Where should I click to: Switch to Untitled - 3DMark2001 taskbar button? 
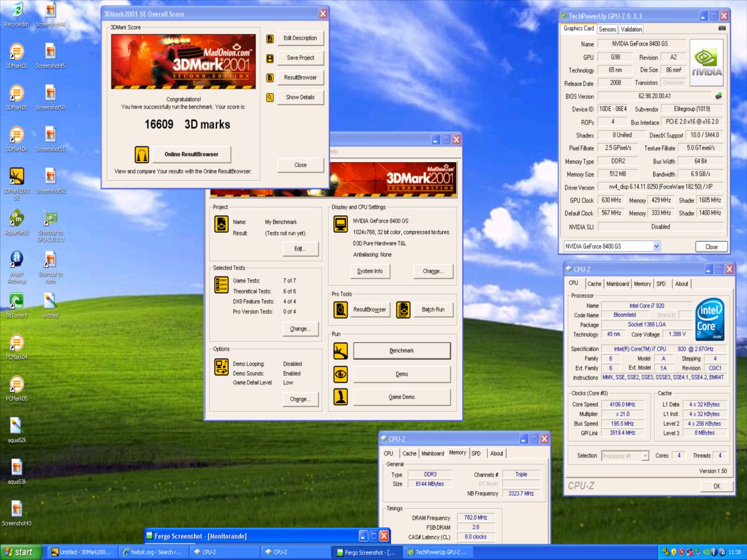point(81,552)
